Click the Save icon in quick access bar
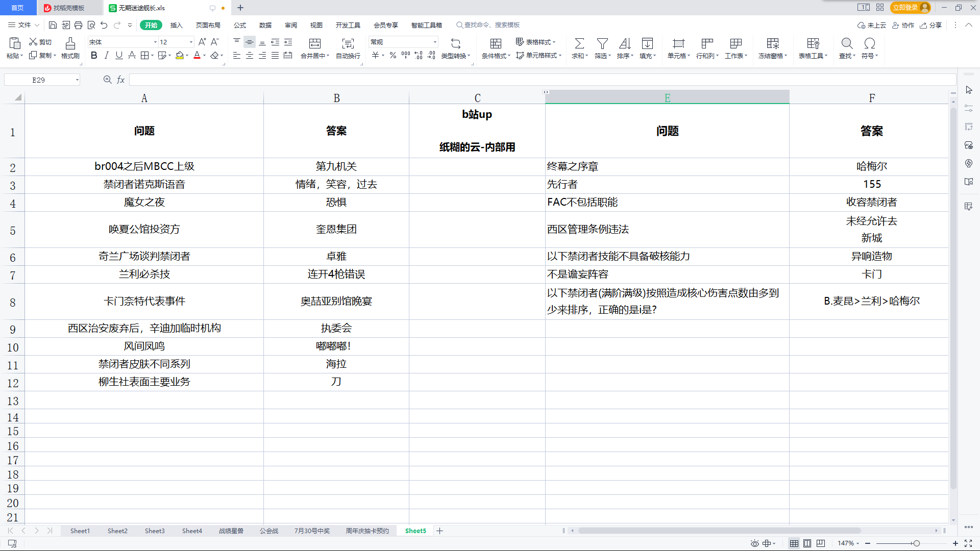This screenshot has width=980, height=551. 53,25
